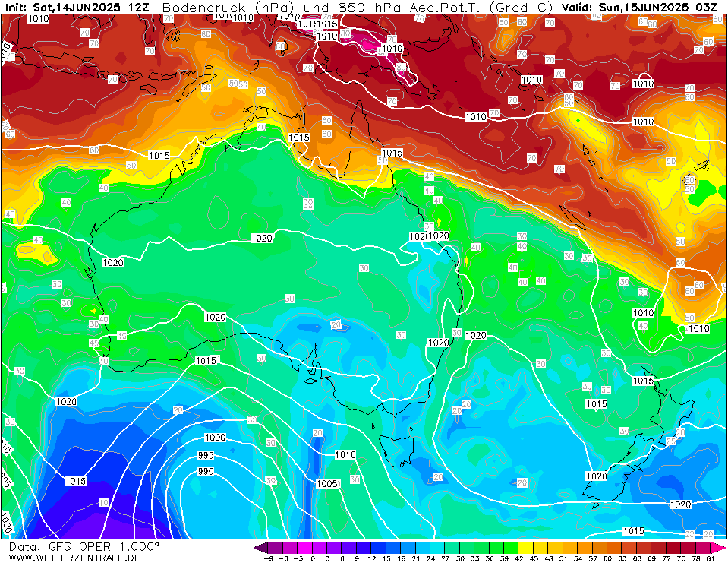The height and width of the screenshot is (563, 728).
Task: Click the 78 label on the color scale
Action: pyautogui.click(x=696, y=558)
